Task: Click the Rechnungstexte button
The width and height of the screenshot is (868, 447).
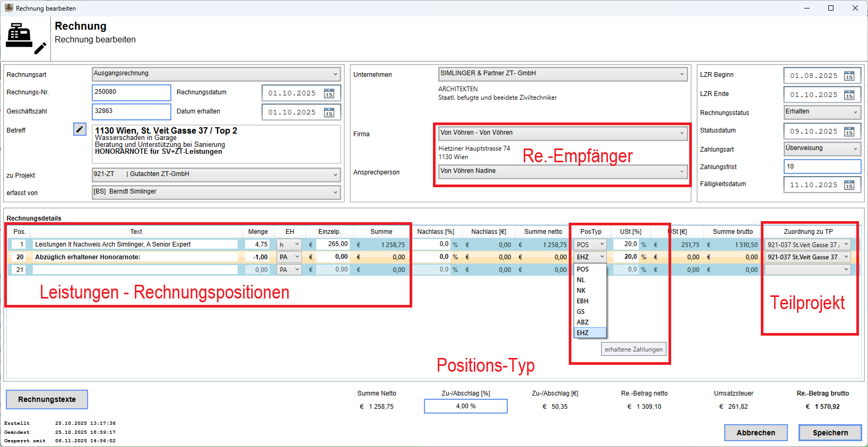Action: pyautogui.click(x=47, y=399)
